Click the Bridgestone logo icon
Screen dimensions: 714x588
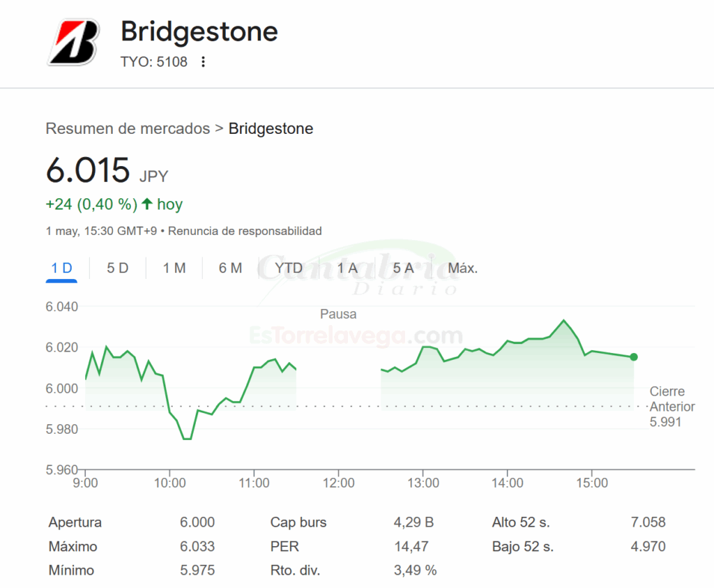pos(74,43)
